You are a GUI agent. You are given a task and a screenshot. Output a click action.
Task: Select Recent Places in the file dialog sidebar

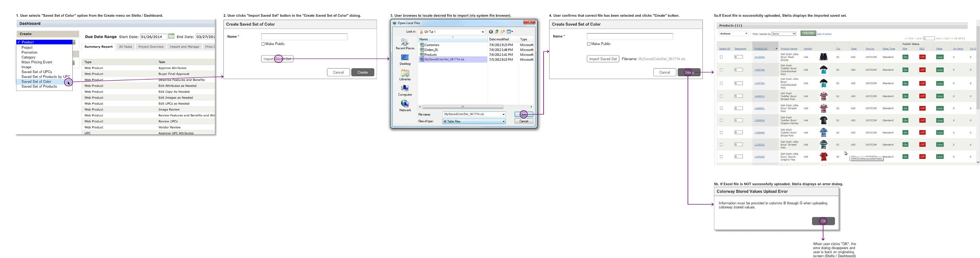pos(405,44)
